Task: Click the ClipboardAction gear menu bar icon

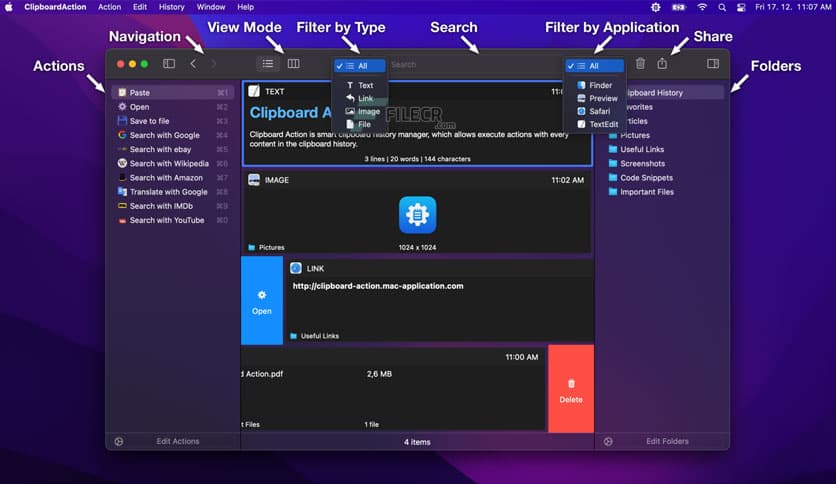Action: click(656, 7)
